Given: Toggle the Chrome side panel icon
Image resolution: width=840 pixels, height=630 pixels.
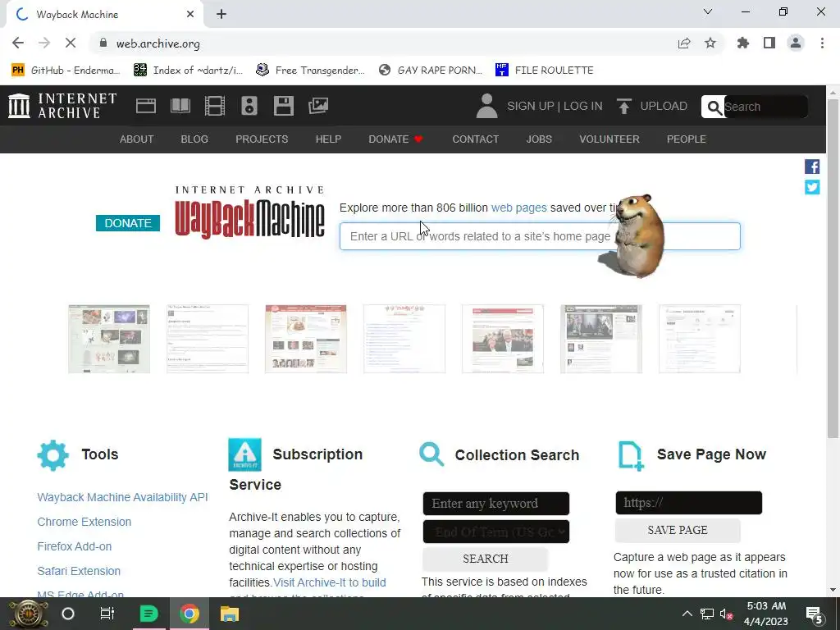Looking at the screenshot, I should [769, 43].
